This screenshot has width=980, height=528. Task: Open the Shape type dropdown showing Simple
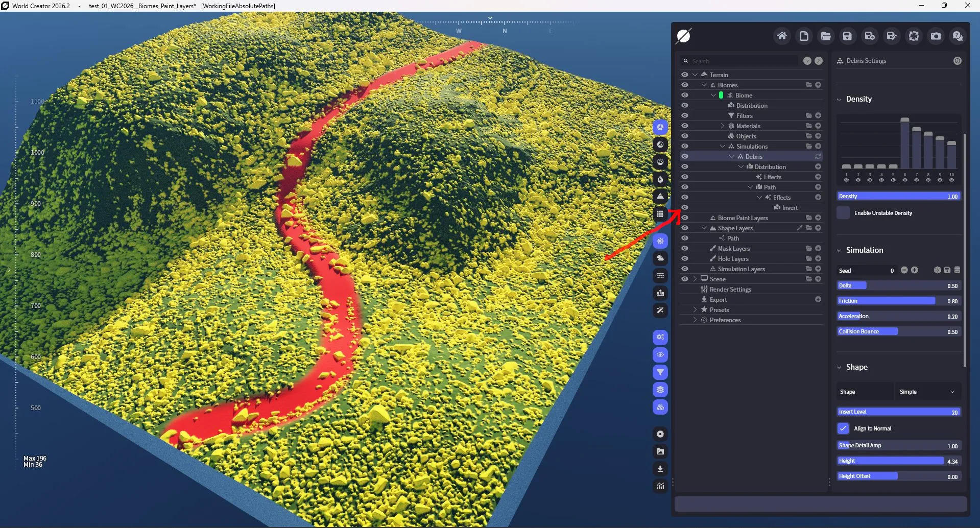tap(927, 392)
